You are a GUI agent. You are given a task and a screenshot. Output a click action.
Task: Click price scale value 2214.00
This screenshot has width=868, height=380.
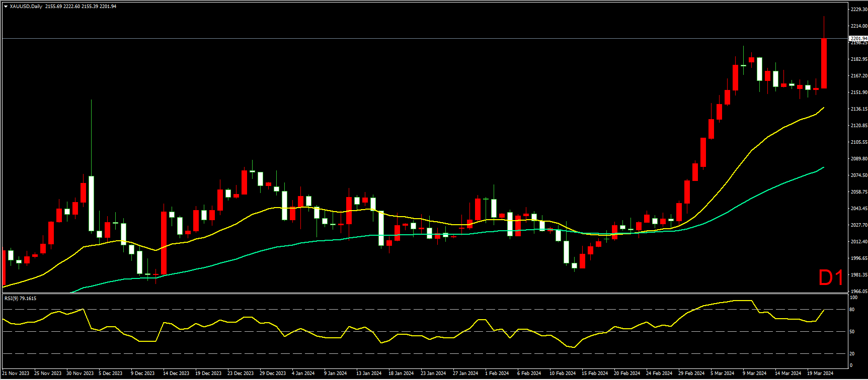click(x=858, y=26)
